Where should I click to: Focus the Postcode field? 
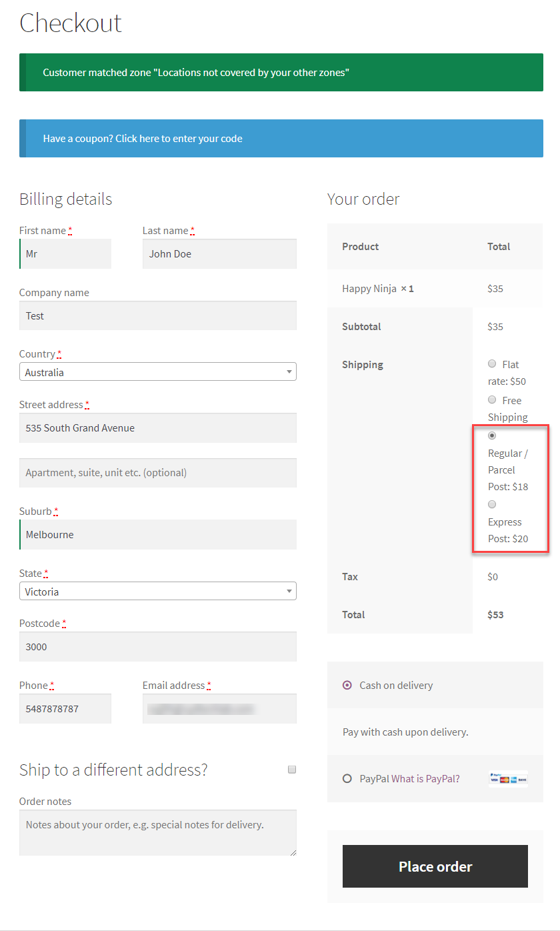[x=157, y=647]
